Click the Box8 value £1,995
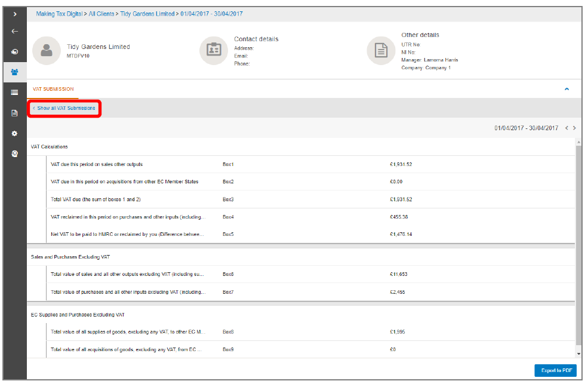This screenshot has width=588, height=381. click(398, 332)
